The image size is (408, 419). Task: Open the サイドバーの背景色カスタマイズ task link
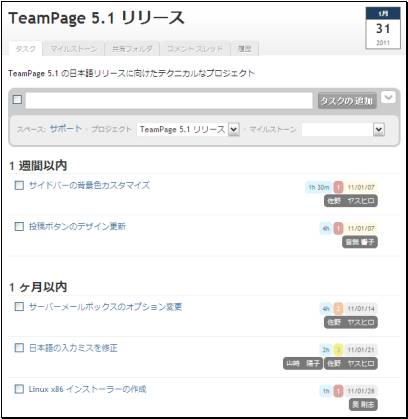[x=89, y=185]
